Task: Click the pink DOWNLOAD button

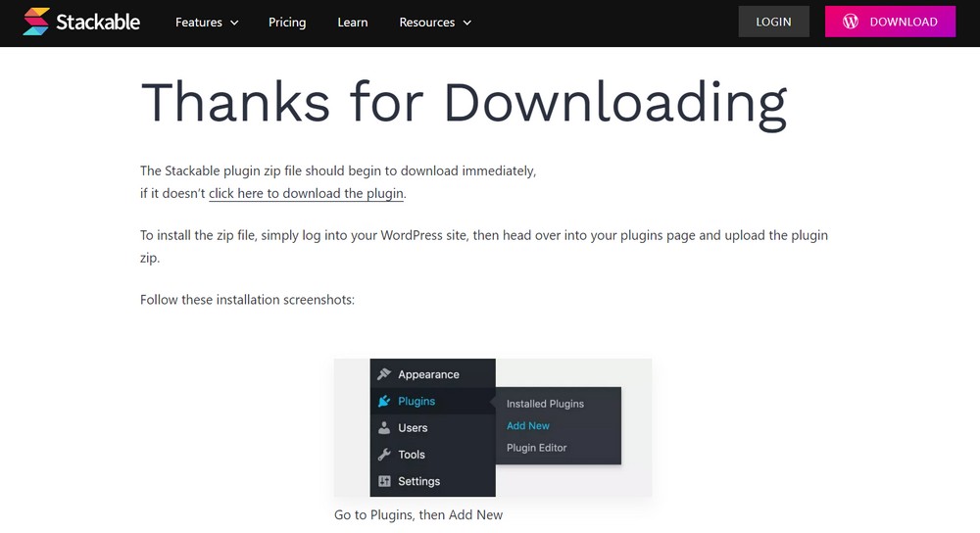Action: 890,22
